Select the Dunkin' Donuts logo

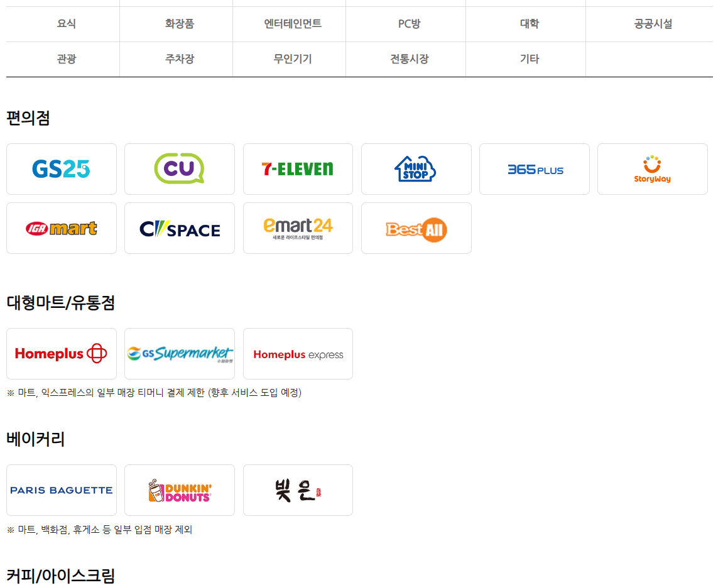point(180,490)
